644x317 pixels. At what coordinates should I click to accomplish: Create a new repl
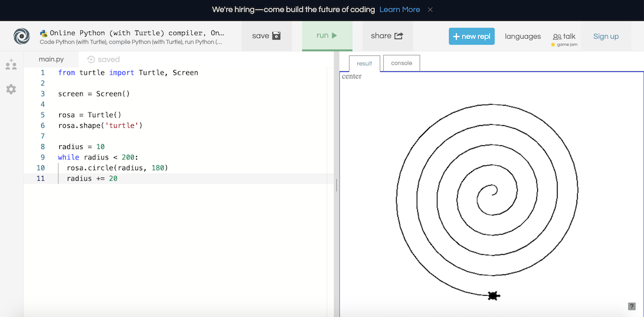point(471,36)
